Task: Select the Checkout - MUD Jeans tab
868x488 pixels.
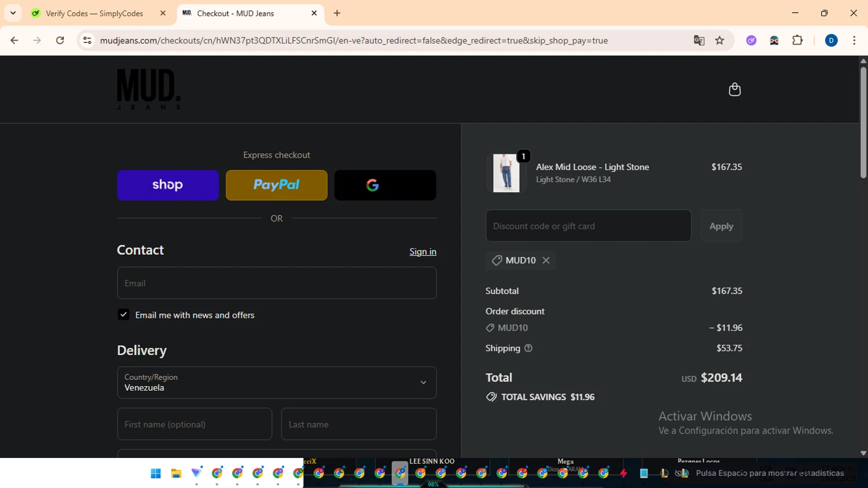Action: tap(249, 13)
